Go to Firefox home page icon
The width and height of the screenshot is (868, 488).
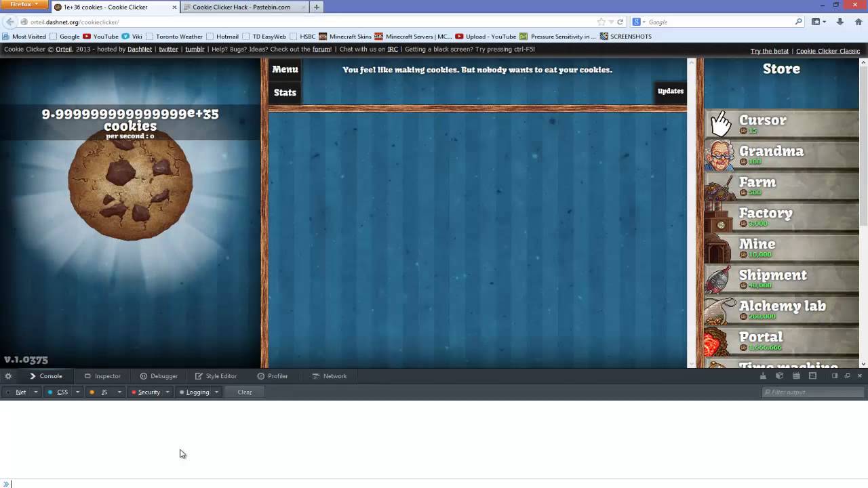(858, 22)
